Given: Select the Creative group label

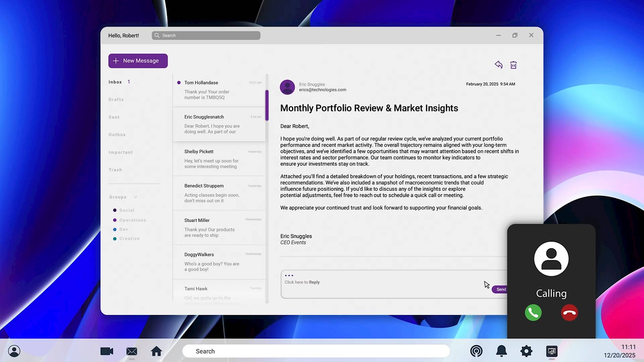Looking at the screenshot, I should coord(129,239).
